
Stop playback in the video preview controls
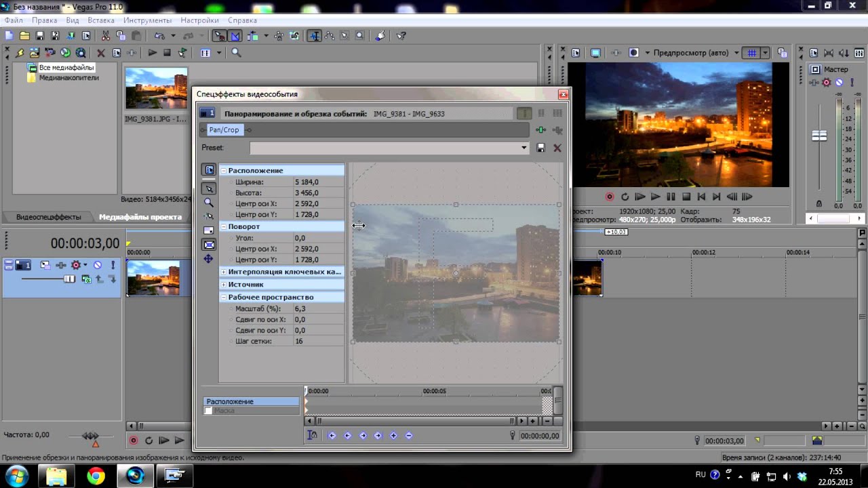(686, 197)
